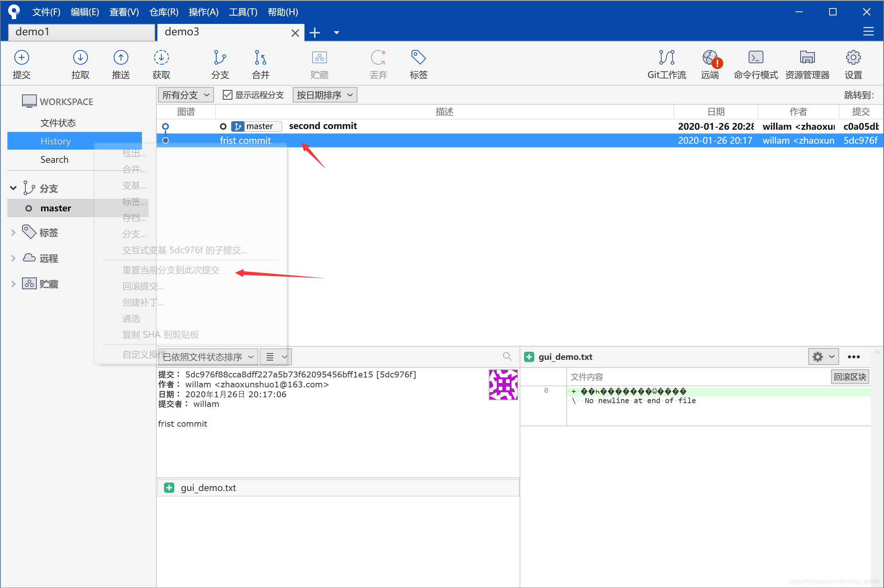Select the second commit row
Viewport: 884px width, 588px height.
coord(323,126)
